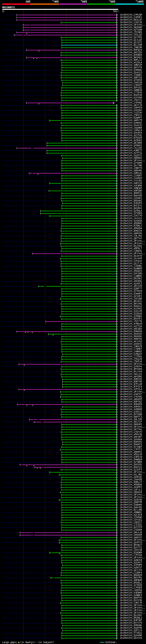Click hit label UniRef100_A6RX75

(x=131, y=120)
